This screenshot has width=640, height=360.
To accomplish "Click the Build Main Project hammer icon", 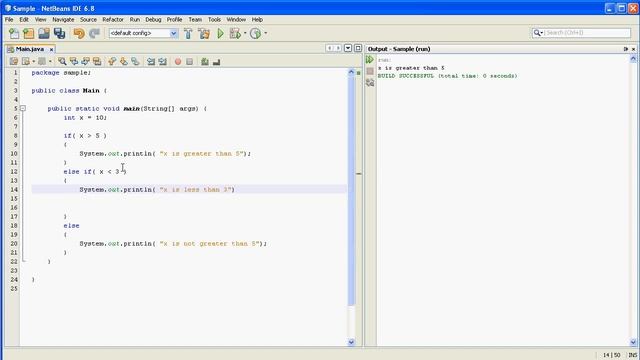I will [x=188, y=33].
